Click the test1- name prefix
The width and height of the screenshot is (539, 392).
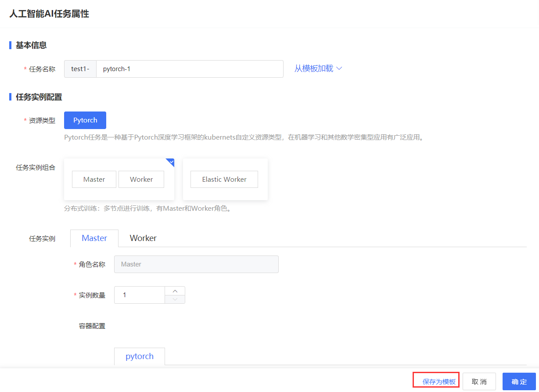[80, 69]
